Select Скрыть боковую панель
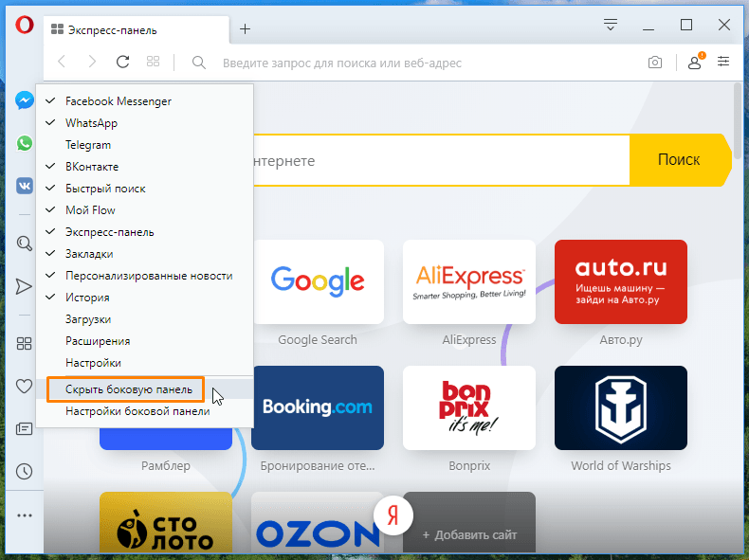 [x=144, y=389]
